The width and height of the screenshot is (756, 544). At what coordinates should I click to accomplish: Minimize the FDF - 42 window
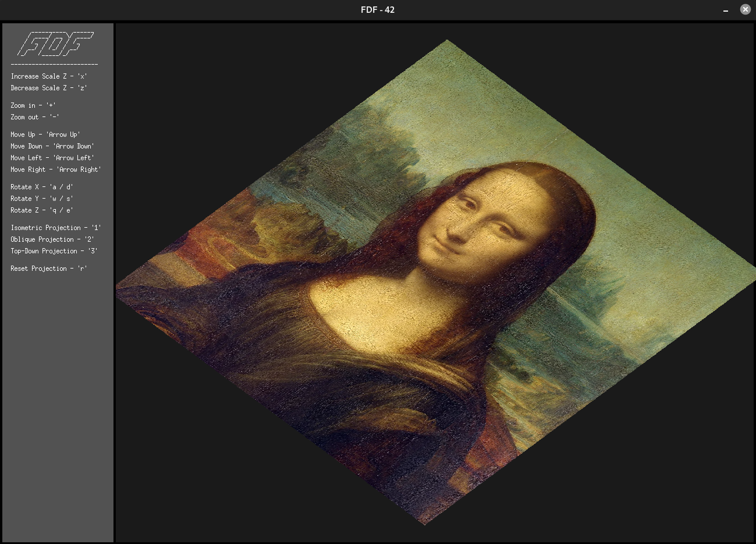[726, 10]
